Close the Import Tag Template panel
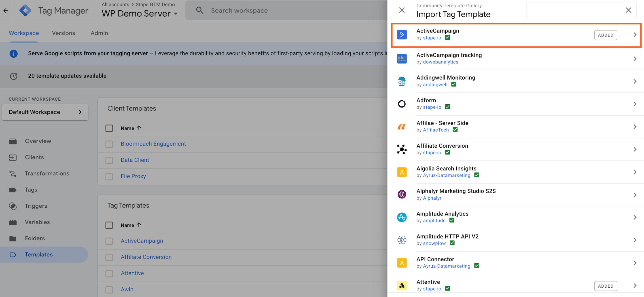 pos(402,10)
